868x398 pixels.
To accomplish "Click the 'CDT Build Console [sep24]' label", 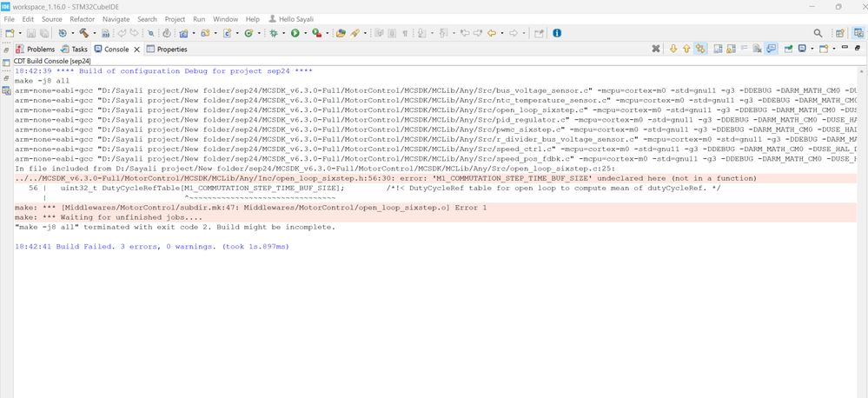I will pyautogui.click(x=53, y=61).
